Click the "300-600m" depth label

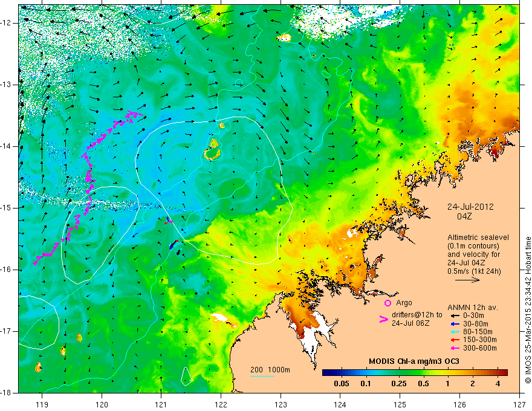[480, 348]
